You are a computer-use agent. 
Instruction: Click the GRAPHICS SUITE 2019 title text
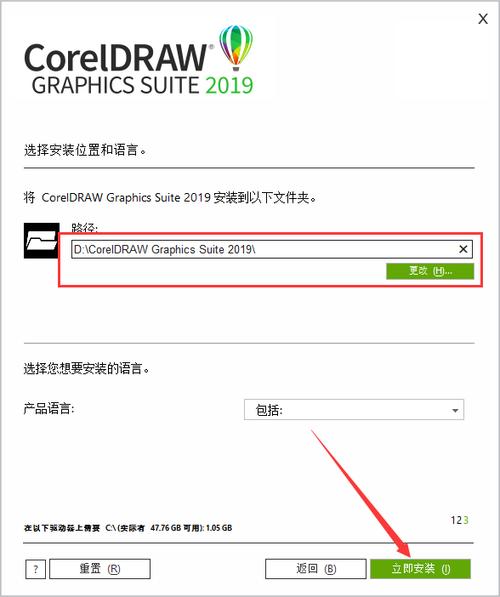click(x=142, y=85)
